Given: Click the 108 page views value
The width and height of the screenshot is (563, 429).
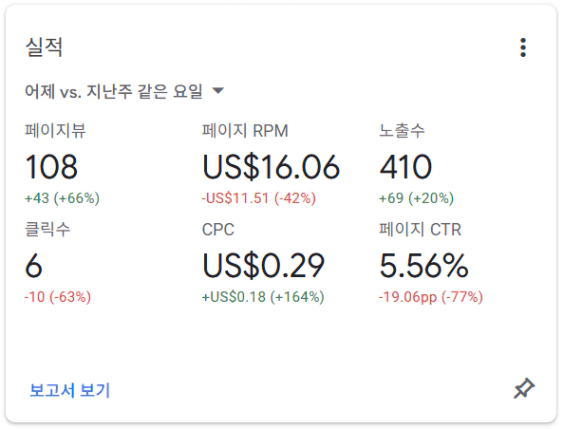Looking at the screenshot, I should (51, 167).
